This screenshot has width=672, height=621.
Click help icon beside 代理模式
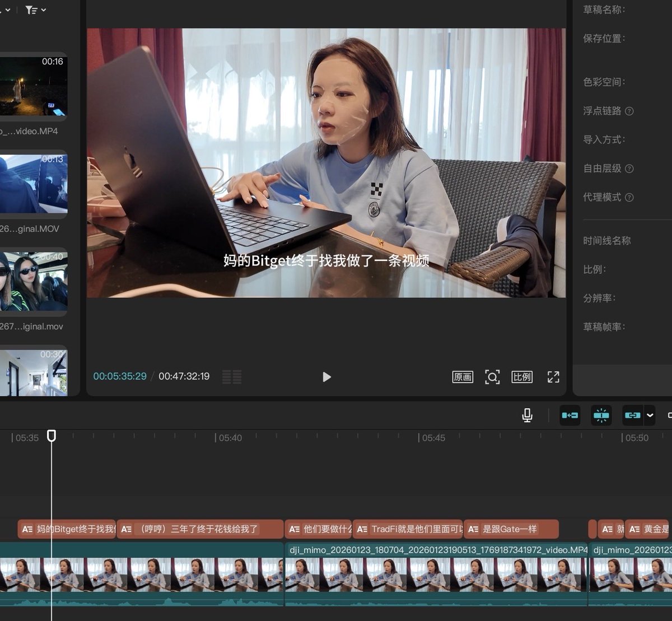click(x=629, y=197)
